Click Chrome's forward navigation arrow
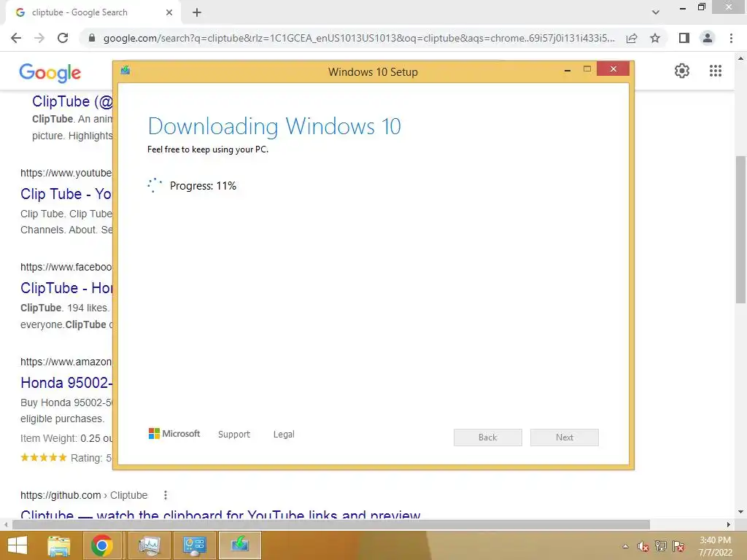747x560 pixels. [x=39, y=38]
